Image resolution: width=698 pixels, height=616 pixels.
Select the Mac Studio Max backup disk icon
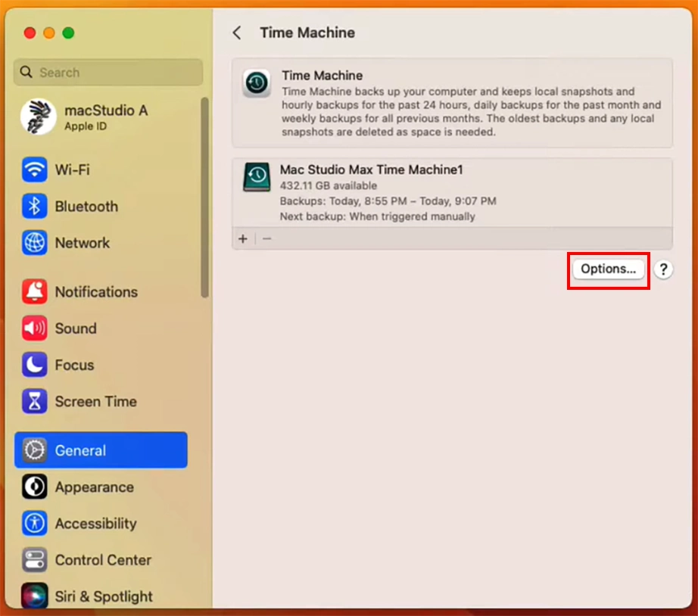point(257,177)
